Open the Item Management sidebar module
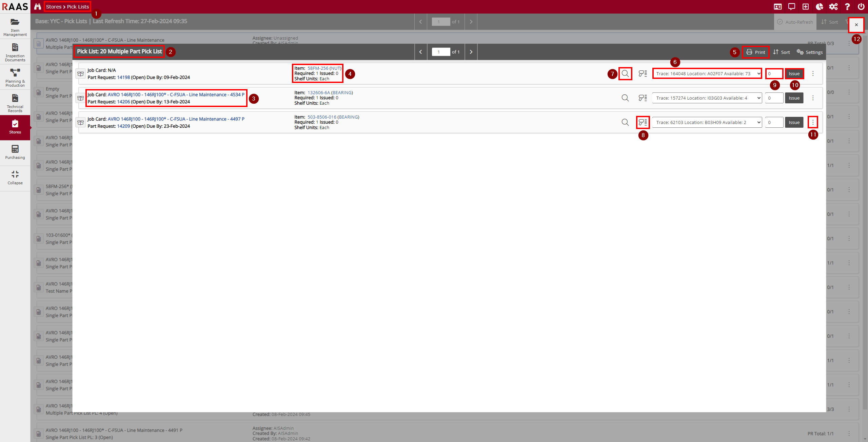This screenshot has height=442, width=868. 15,27
